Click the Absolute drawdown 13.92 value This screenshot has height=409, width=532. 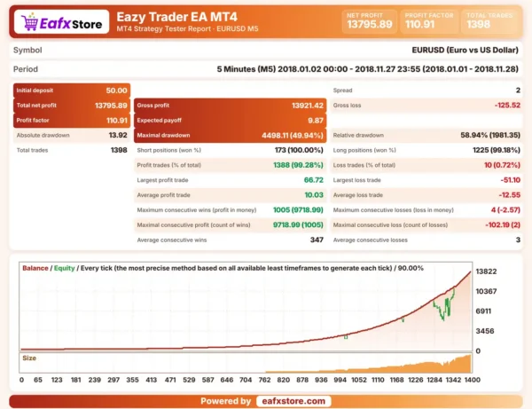tap(118, 135)
